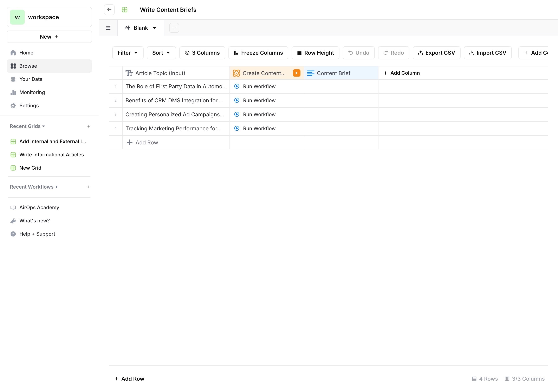Click the plus icon next to Recent Grids

click(89, 126)
